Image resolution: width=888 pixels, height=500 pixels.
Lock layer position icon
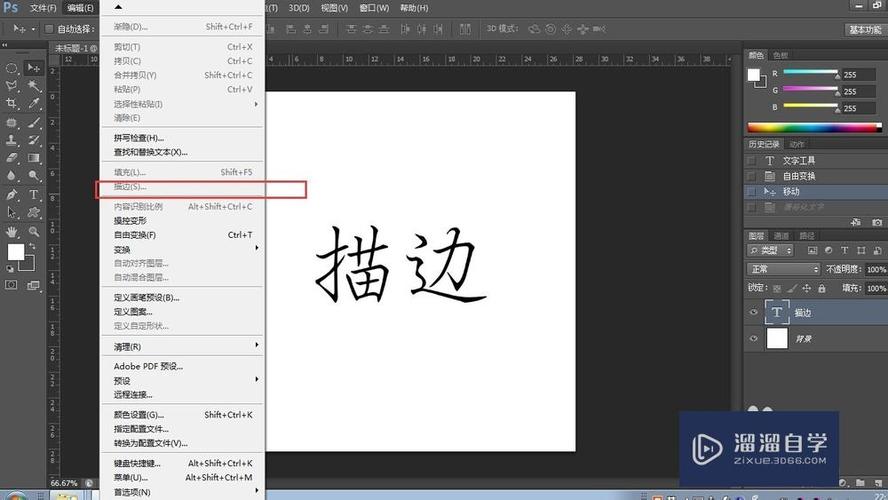tap(806, 288)
